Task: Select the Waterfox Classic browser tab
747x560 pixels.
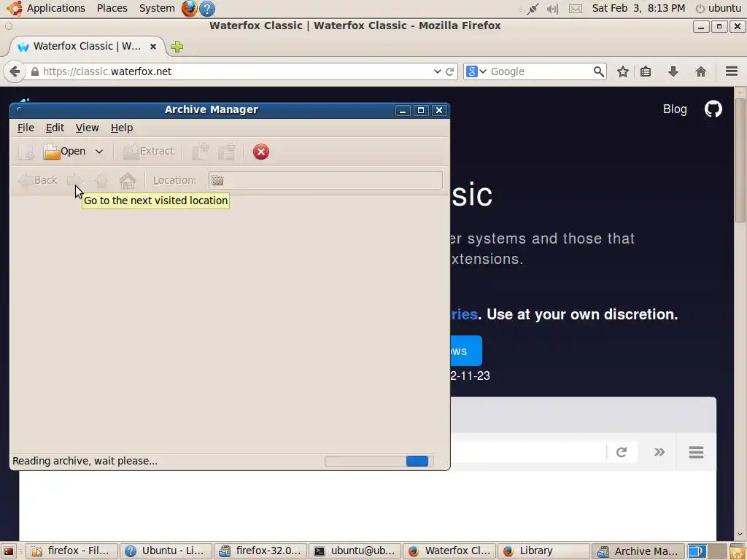Action: 88,46
